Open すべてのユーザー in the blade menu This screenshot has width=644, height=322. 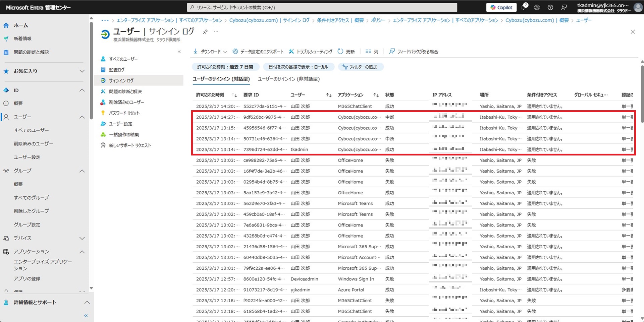(x=123, y=59)
